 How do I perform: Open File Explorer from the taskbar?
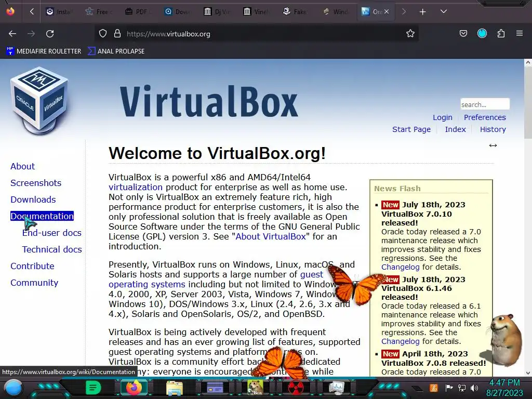point(175,388)
